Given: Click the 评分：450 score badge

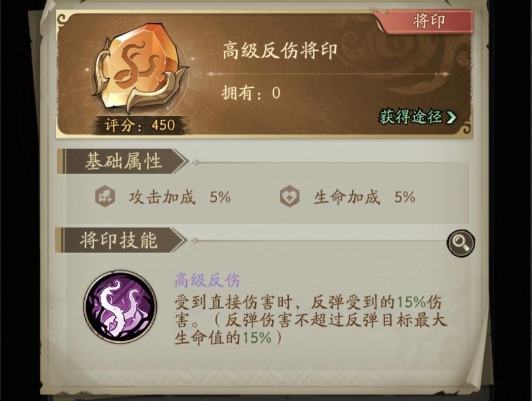Looking at the screenshot, I should (139, 125).
